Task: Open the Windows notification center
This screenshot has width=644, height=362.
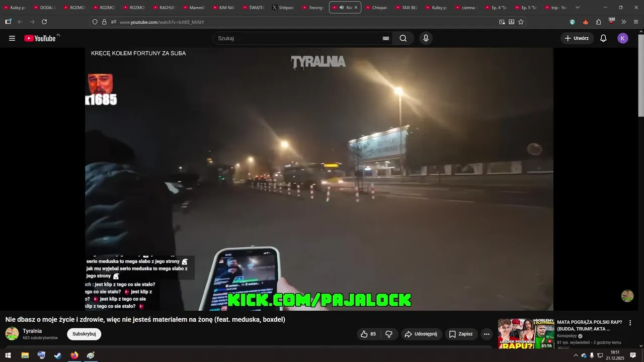Action: 633,355
